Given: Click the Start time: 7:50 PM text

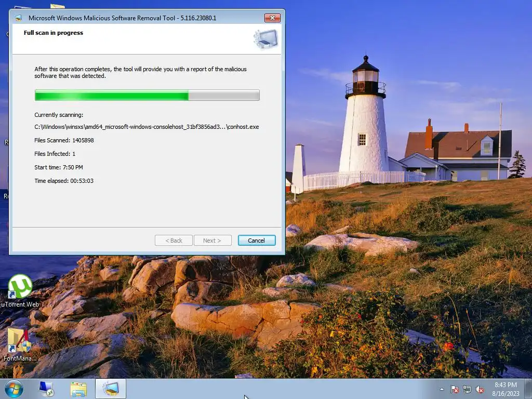Looking at the screenshot, I should click(59, 167).
